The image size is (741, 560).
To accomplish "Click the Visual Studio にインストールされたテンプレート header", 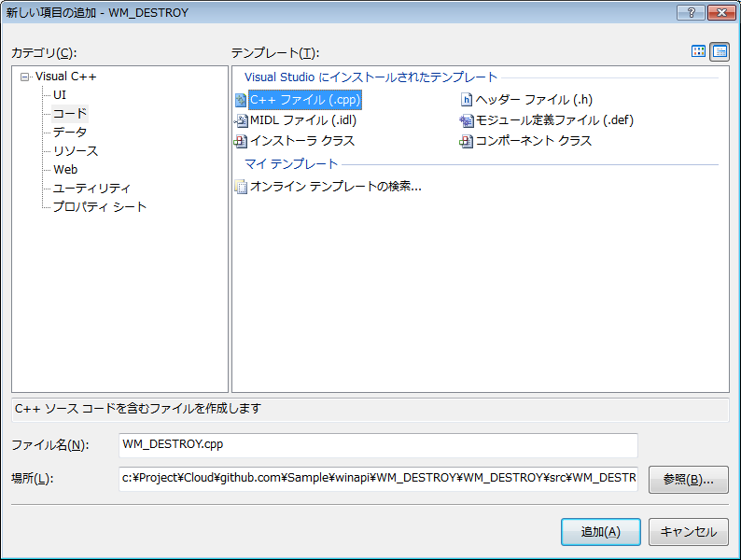I will click(x=371, y=77).
